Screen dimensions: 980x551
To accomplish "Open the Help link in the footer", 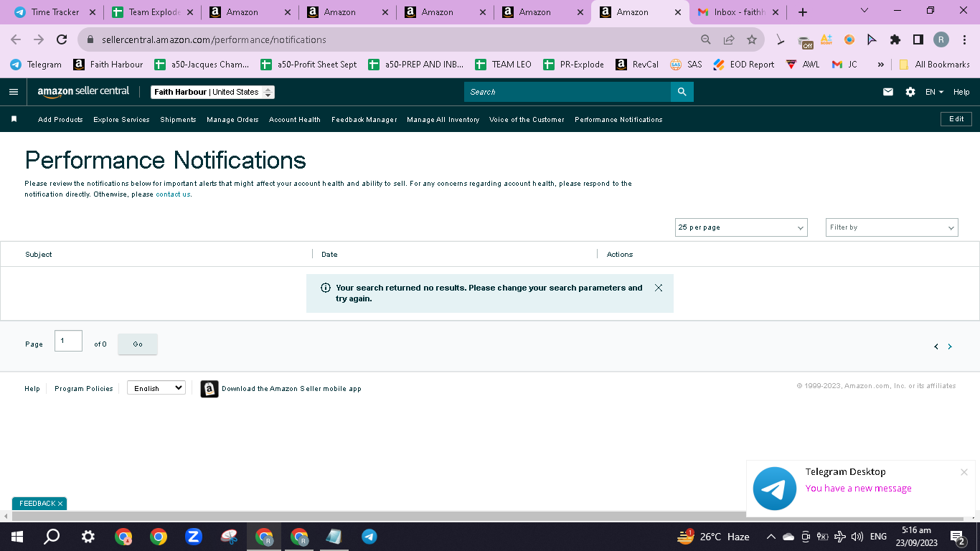I will click(x=32, y=389).
